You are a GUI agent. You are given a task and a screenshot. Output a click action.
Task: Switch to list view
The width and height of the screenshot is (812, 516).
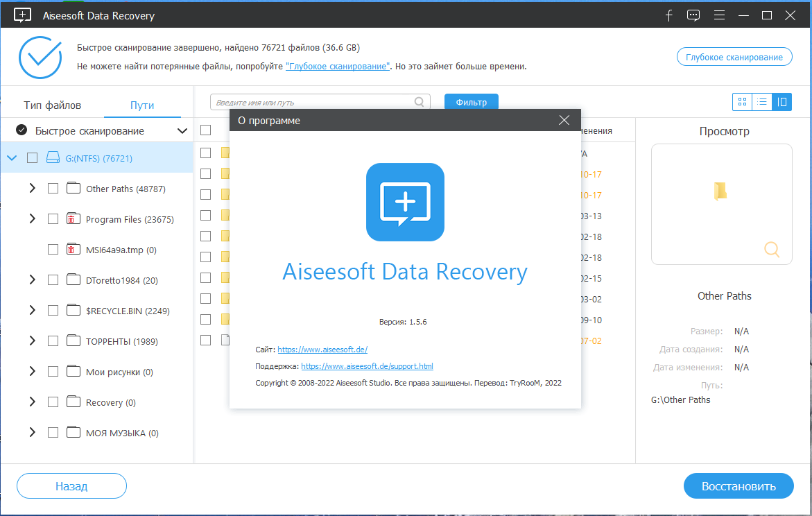762,102
